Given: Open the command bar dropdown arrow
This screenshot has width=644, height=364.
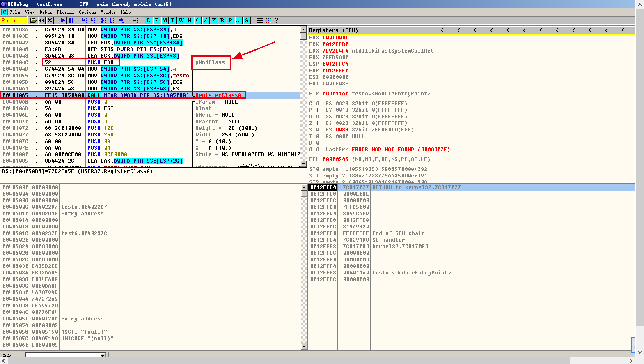Looking at the screenshot, I should tap(103, 355).
